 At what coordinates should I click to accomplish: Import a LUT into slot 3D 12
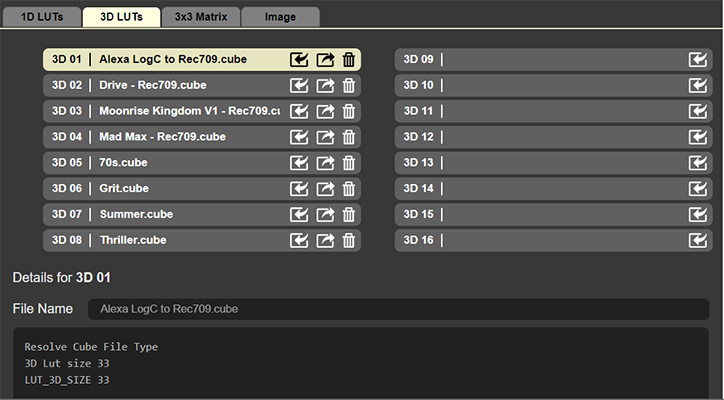tap(698, 137)
